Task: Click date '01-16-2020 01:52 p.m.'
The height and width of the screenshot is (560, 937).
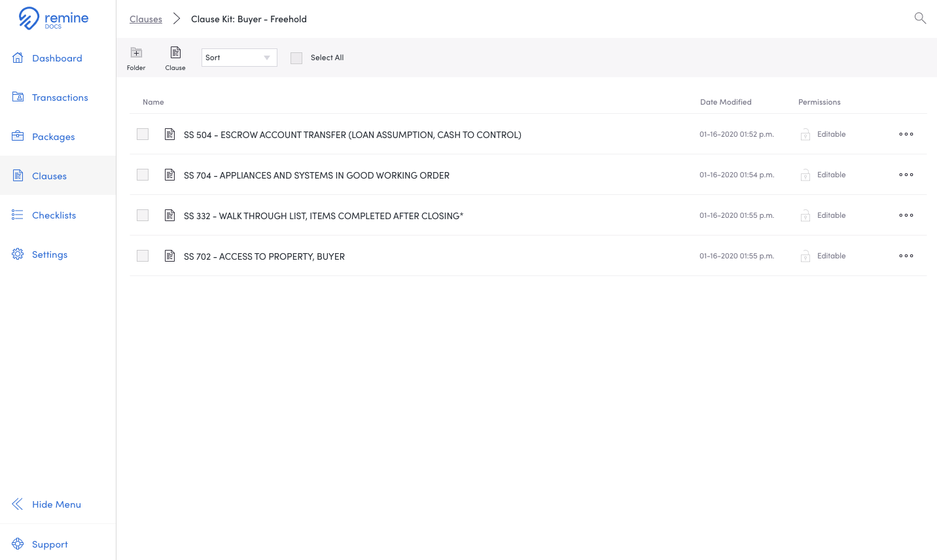Action: (737, 134)
